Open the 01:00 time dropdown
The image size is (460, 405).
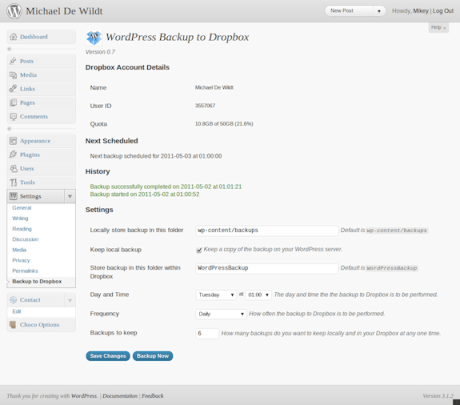tap(258, 295)
